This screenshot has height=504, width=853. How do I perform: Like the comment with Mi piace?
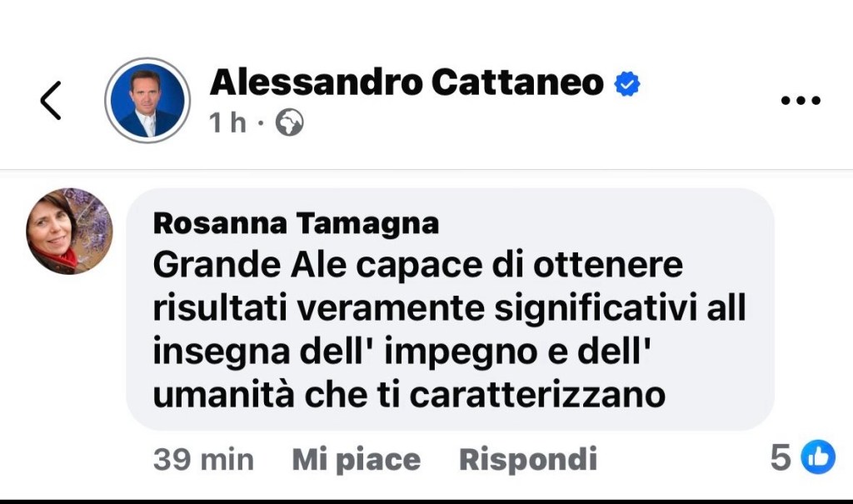357,459
